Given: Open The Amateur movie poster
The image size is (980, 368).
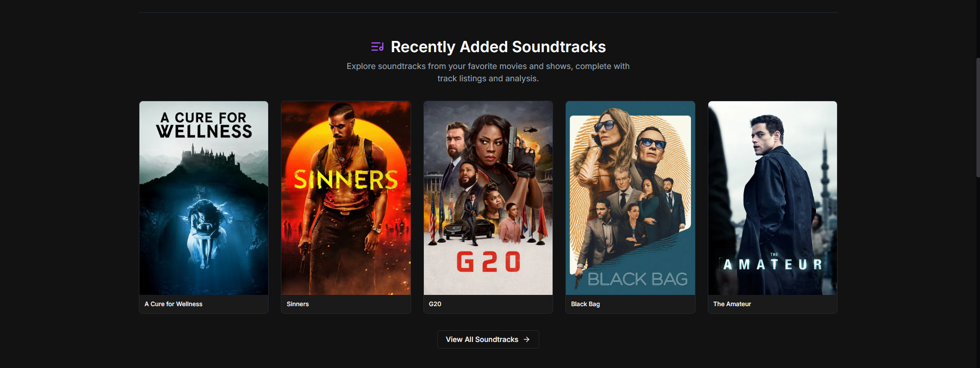Looking at the screenshot, I should pos(772,198).
